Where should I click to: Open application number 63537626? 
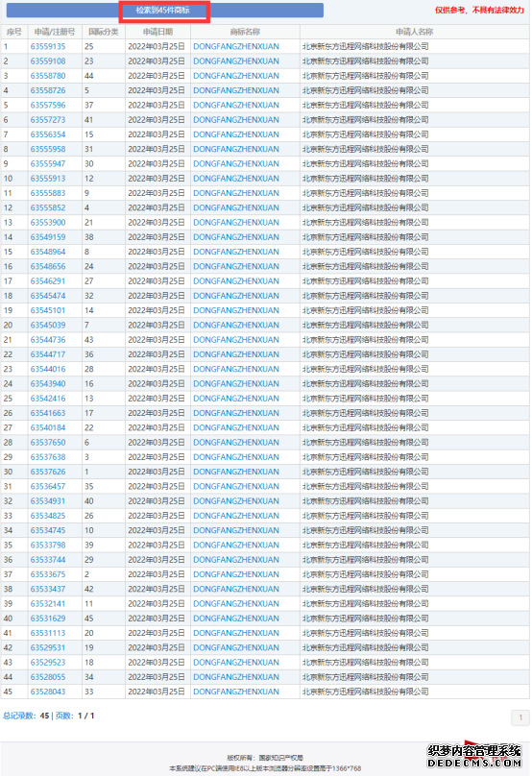click(x=48, y=472)
